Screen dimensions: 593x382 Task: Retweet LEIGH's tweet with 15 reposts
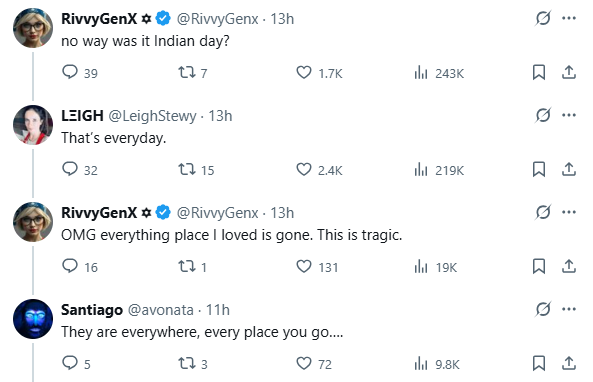[x=187, y=169]
